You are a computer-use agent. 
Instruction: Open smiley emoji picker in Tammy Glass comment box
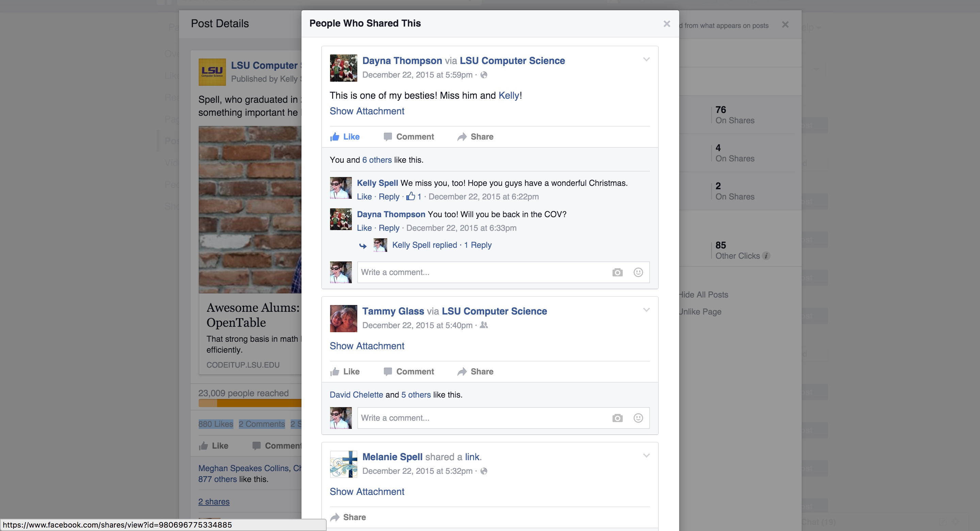[638, 418]
